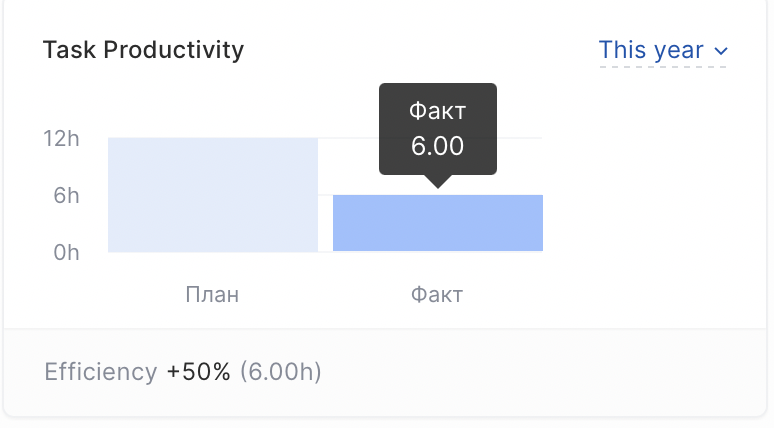Click the chevron arrow beside This year

pyautogui.click(x=721, y=51)
